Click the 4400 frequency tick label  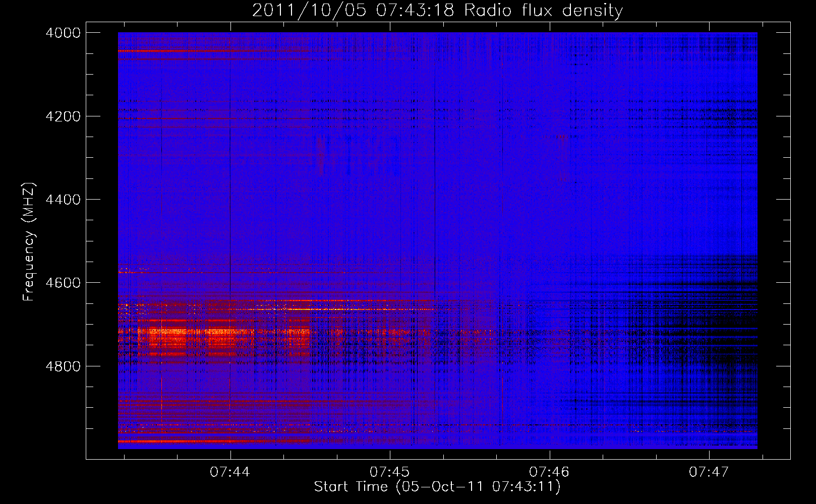pos(63,200)
